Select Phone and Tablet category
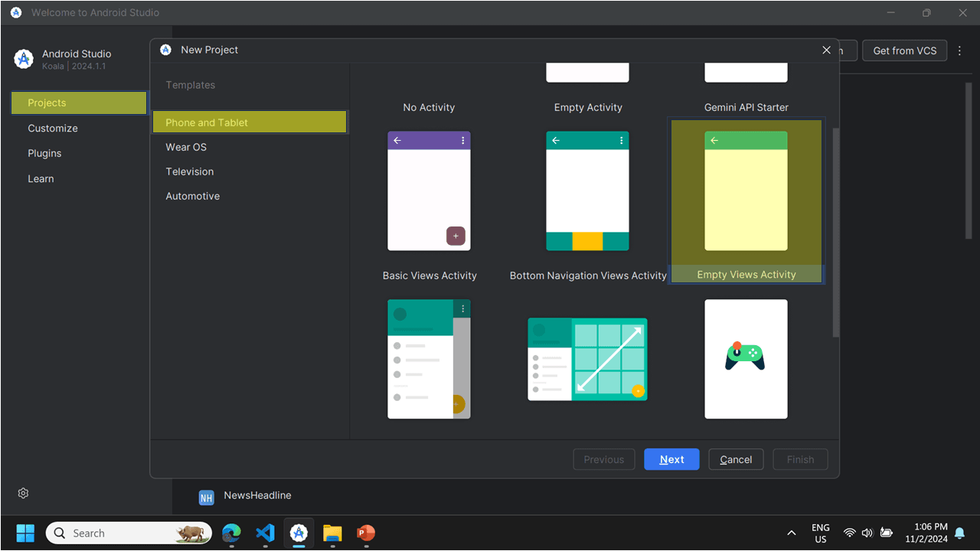 250,122
